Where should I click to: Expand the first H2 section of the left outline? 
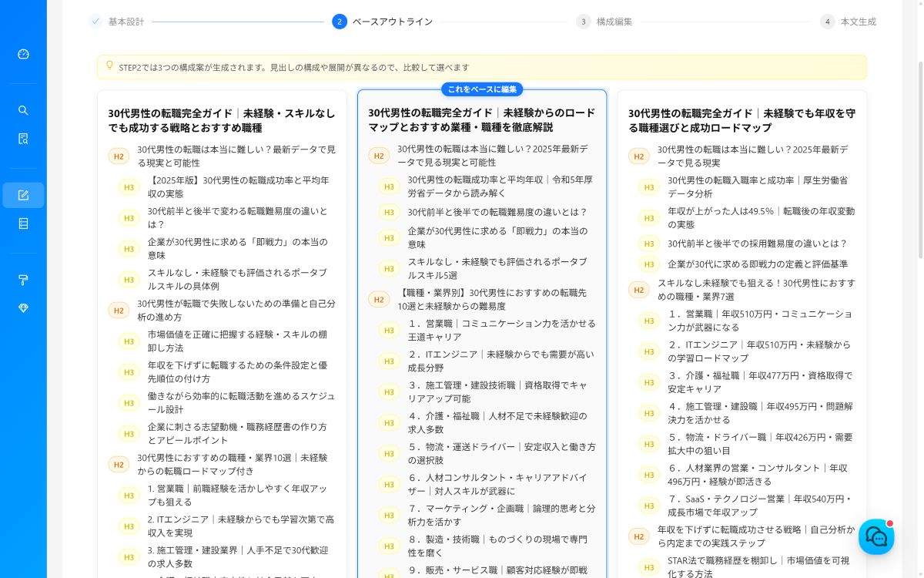(119, 156)
